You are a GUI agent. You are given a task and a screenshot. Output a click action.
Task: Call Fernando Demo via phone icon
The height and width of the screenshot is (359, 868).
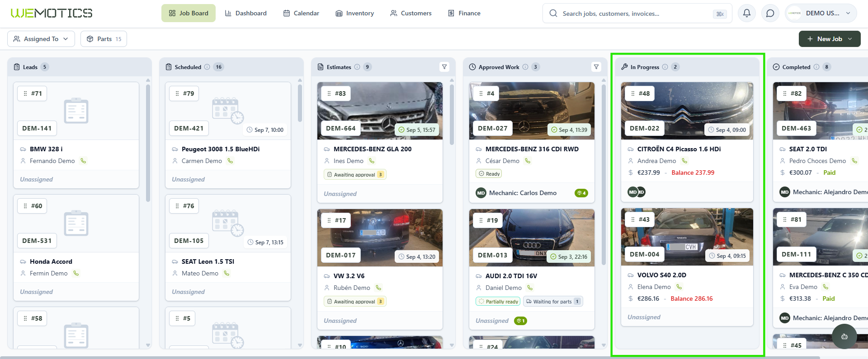point(83,161)
